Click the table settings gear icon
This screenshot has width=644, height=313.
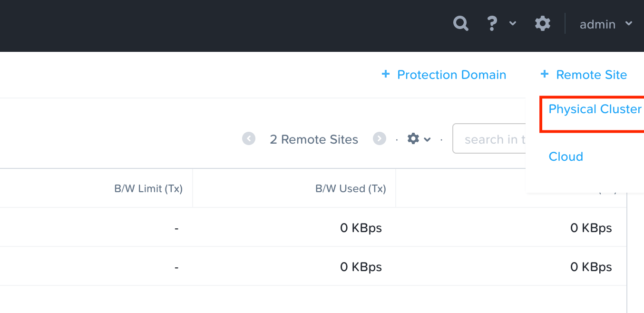pos(413,139)
